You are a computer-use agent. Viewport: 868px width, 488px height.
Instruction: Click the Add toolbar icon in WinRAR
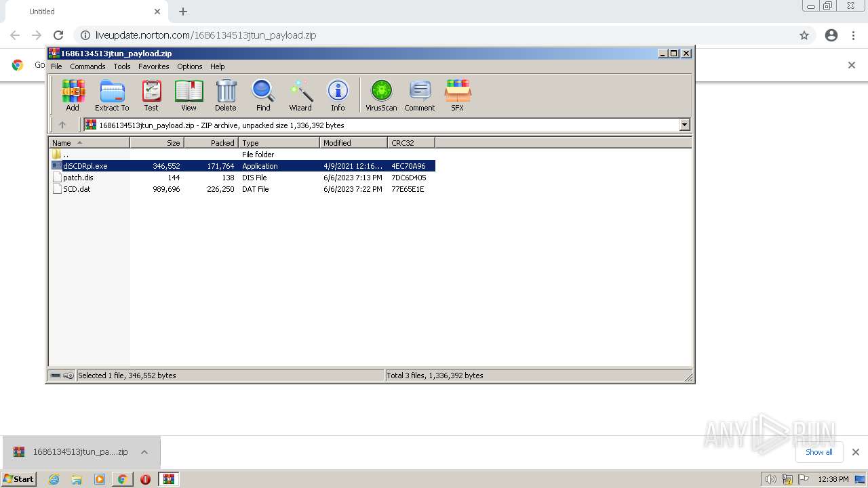(x=73, y=95)
